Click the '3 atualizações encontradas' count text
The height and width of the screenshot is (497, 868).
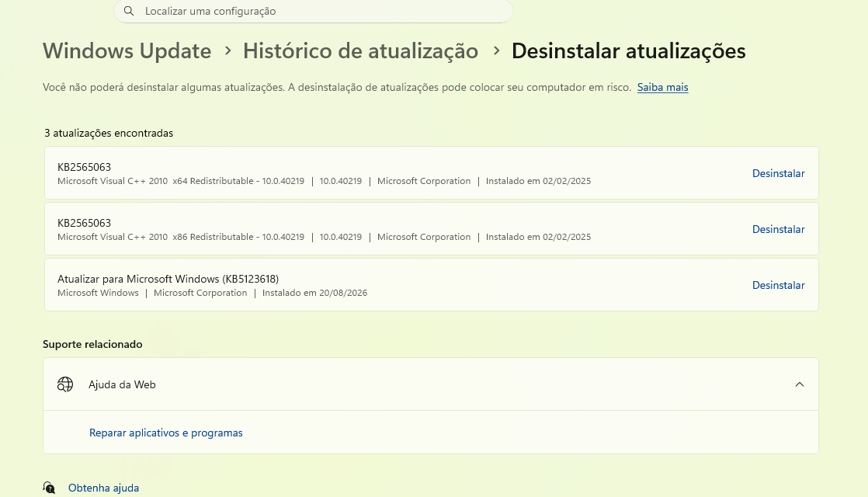(109, 133)
